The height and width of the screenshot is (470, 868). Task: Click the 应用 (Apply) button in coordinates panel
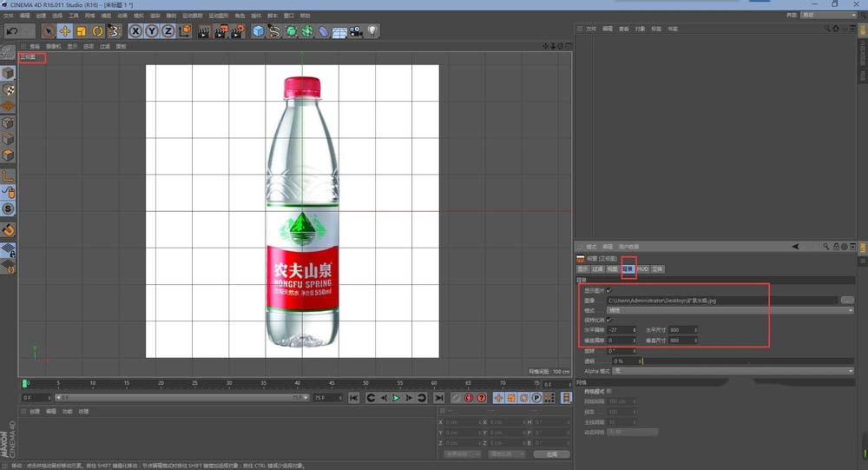coord(551,454)
